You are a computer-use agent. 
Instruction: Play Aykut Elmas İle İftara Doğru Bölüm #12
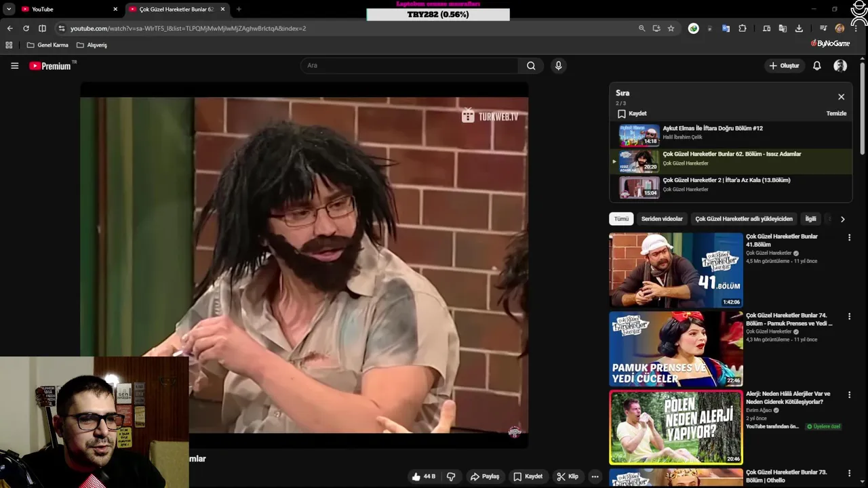pyautogui.click(x=730, y=134)
